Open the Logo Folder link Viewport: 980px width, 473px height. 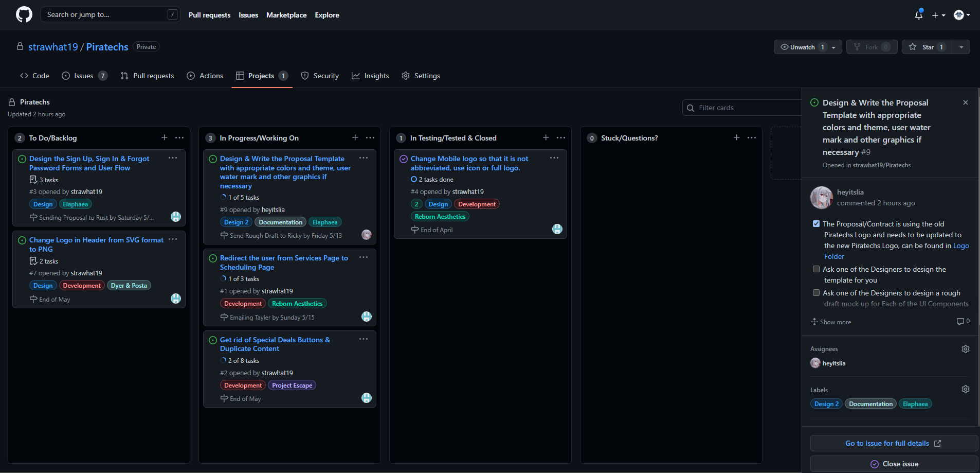point(961,246)
